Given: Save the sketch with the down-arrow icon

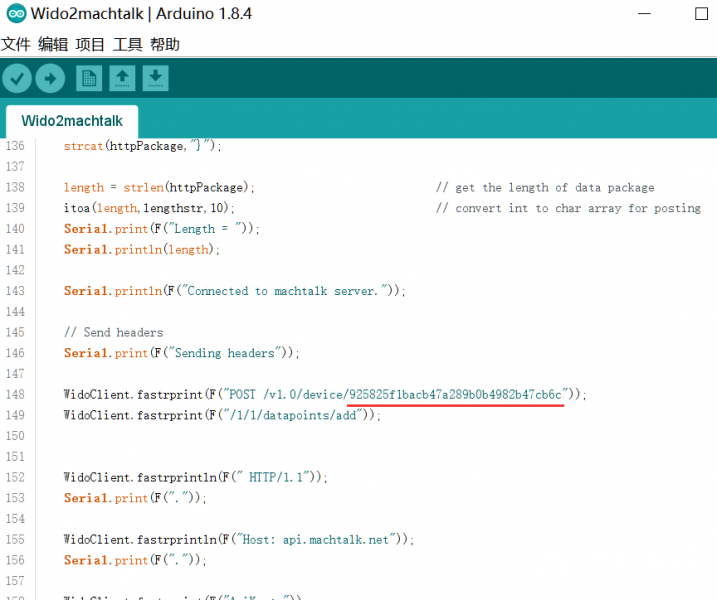Looking at the screenshot, I should click(155, 79).
